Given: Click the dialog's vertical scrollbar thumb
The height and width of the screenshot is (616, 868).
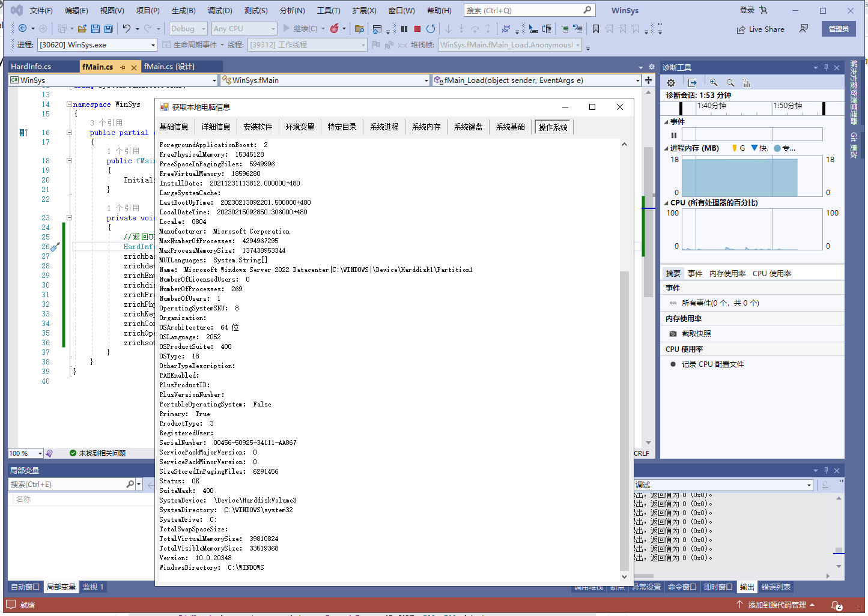Looking at the screenshot, I should (x=624, y=420).
